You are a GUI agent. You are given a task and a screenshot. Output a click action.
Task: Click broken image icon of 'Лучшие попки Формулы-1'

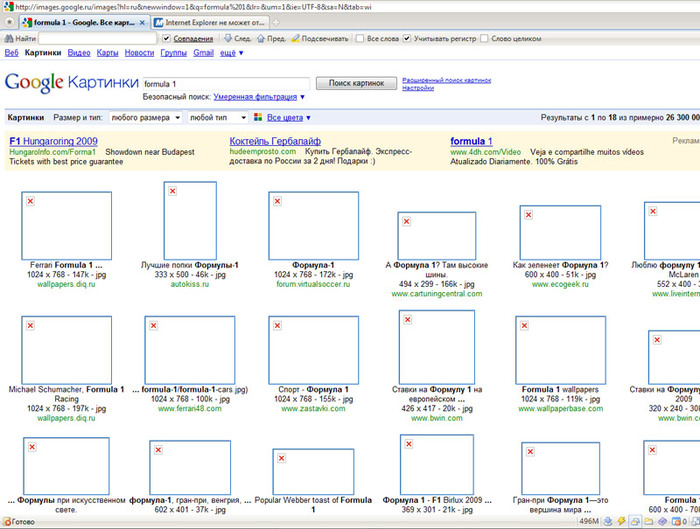[173, 191]
